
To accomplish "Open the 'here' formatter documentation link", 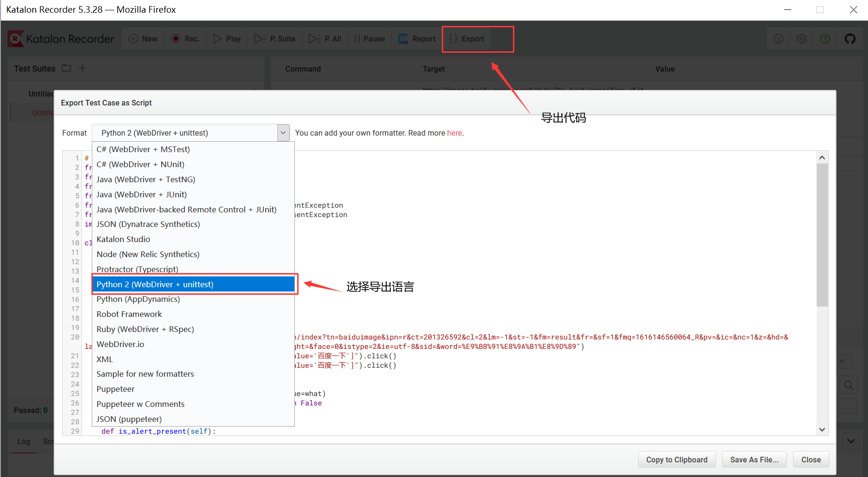I will tap(454, 133).
